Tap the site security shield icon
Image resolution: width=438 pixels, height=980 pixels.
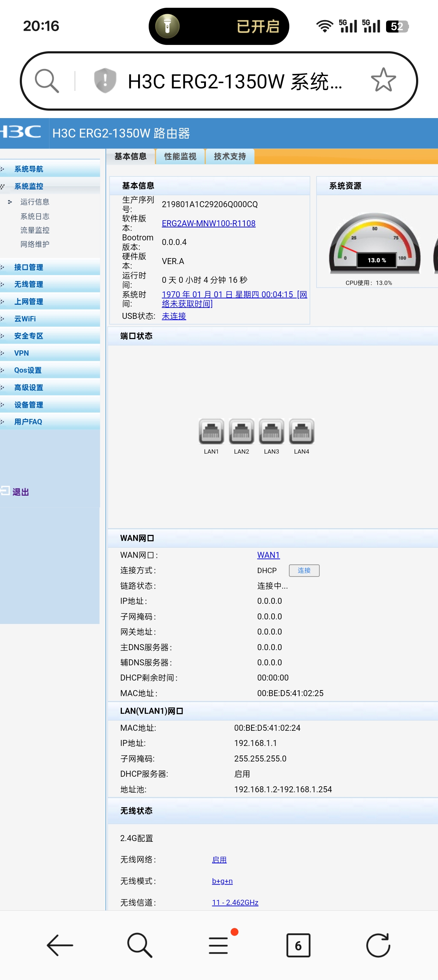click(x=105, y=81)
